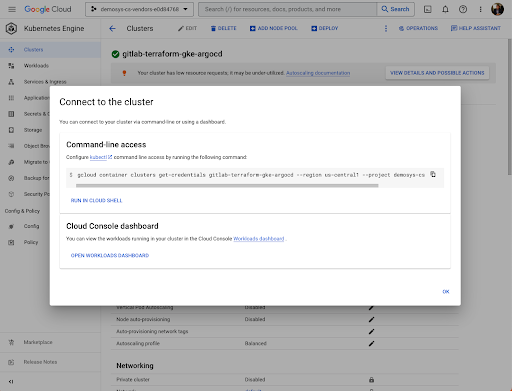This screenshot has width=512, height=391.
Task: Click the Kubernetes Engine product icon
Action: pyautogui.click(x=11, y=29)
